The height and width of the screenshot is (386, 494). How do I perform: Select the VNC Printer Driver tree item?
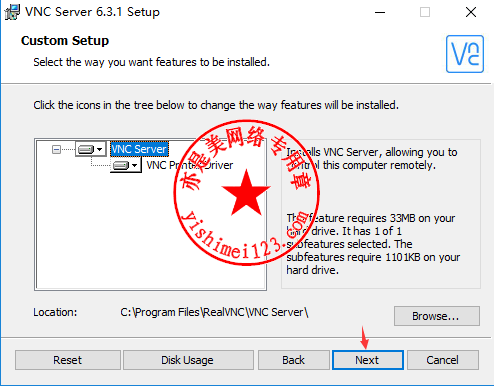(x=190, y=165)
